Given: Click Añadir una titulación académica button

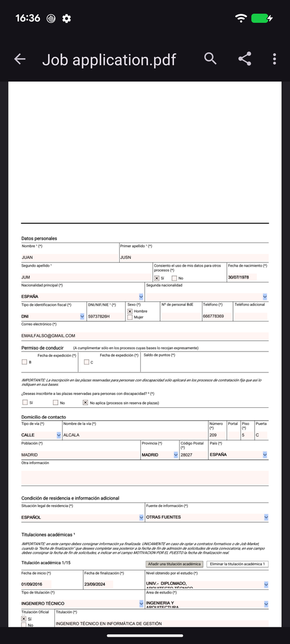Looking at the screenshot, I should pyautogui.click(x=175, y=564).
